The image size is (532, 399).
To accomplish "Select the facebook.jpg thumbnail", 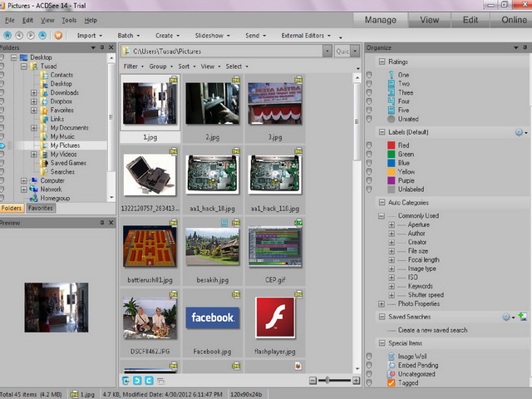I will 212,319.
